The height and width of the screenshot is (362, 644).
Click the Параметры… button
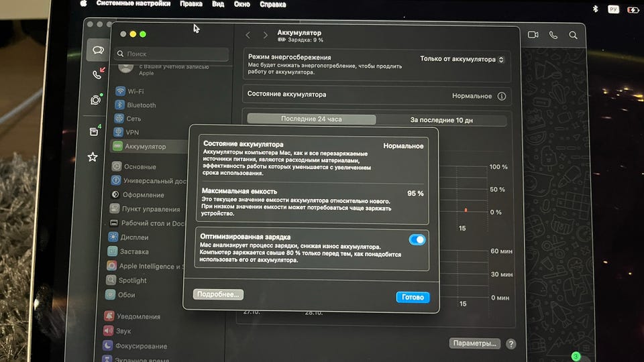pos(474,343)
